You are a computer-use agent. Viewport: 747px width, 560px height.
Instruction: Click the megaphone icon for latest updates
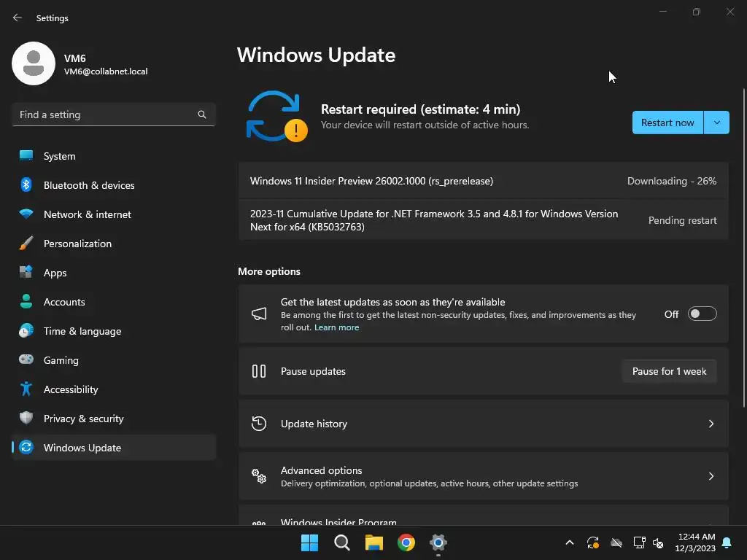pos(259,314)
